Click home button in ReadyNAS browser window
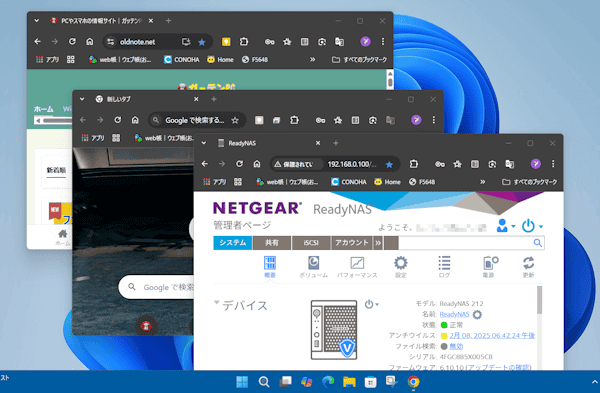Screen dimensions: 600x393 (257, 164)
